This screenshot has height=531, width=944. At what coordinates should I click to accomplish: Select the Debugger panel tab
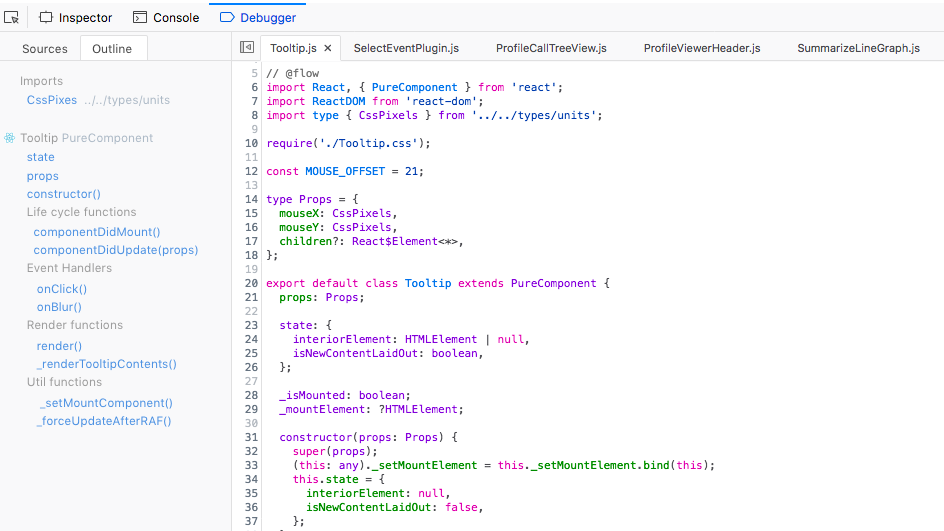click(x=258, y=17)
